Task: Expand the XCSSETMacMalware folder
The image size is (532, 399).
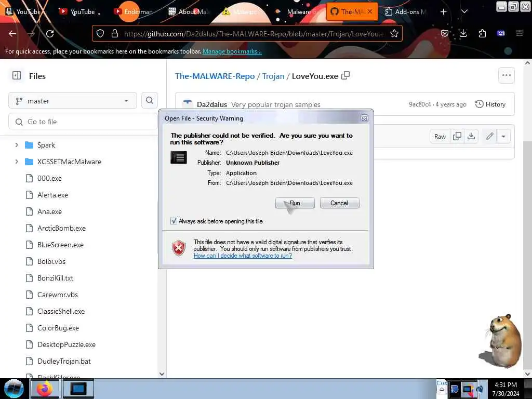Action: pyautogui.click(x=17, y=162)
